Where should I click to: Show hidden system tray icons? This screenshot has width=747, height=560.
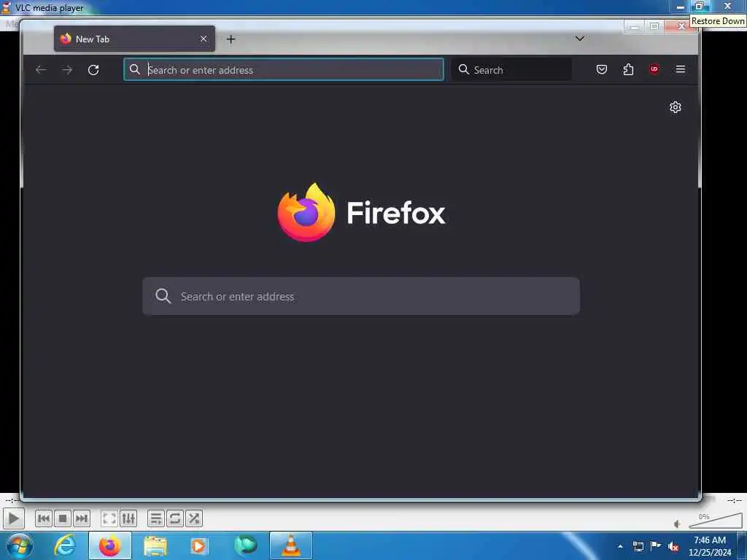click(x=620, y=546)
